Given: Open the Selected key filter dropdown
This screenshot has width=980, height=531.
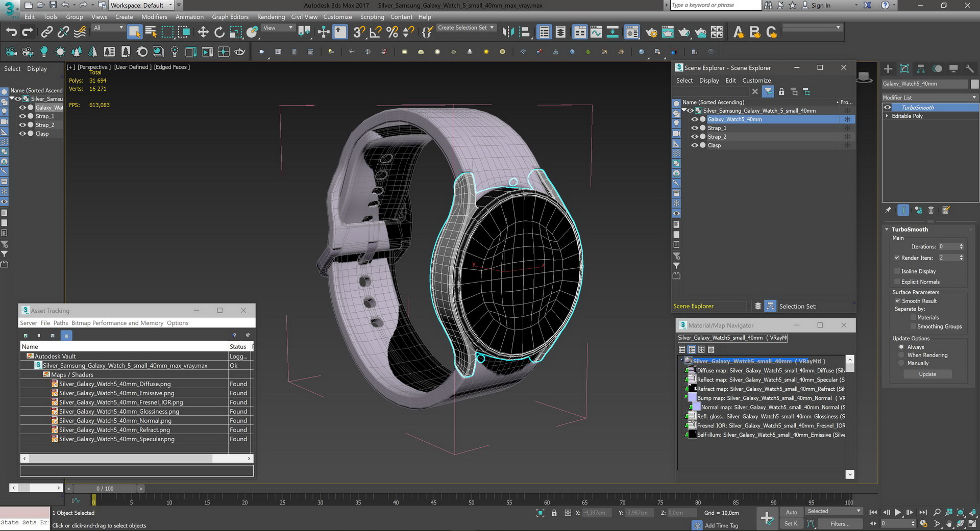Looking at the screenshot, I should tap(834, 511).
